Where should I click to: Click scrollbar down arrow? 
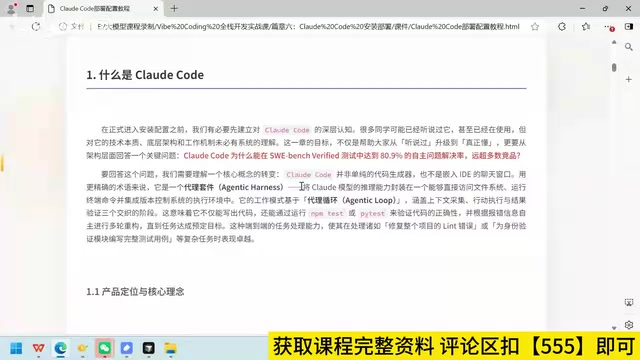[614, 328]
